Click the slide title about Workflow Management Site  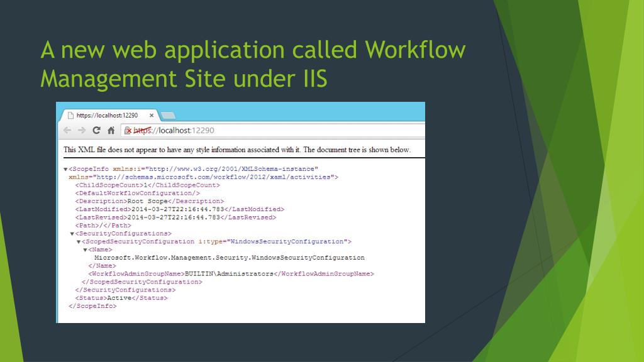click(253, 63)
